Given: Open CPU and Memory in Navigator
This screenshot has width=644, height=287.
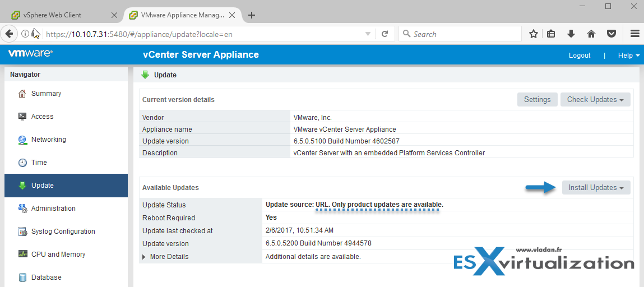Looking at the screenshot, I should (66, 254).
